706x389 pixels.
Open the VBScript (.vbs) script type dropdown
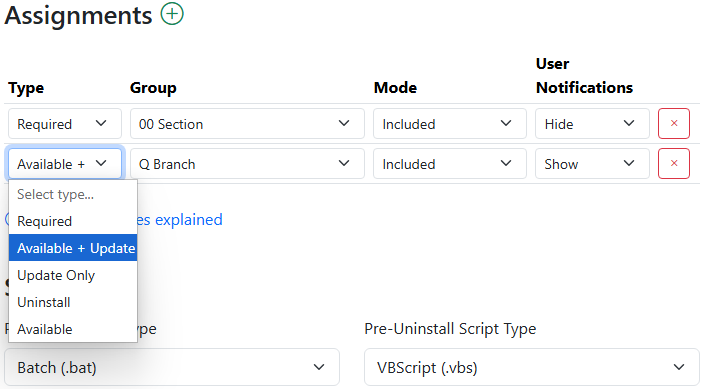(532, 367)
